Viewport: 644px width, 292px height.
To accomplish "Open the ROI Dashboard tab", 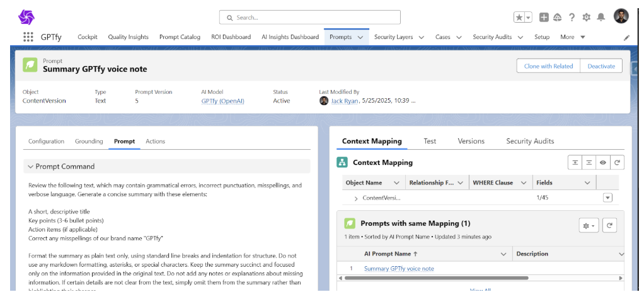I will click(231, 37).
